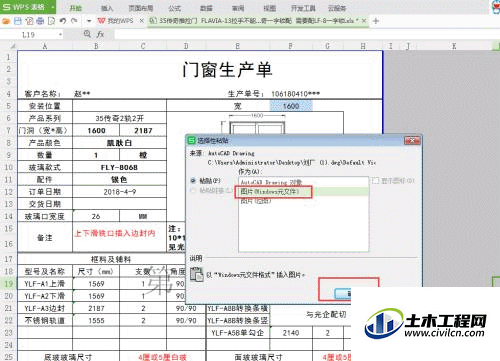Screen dimensions: 500x361
Task: Click the fx insert function icon
Action: (x=100, y=34)
